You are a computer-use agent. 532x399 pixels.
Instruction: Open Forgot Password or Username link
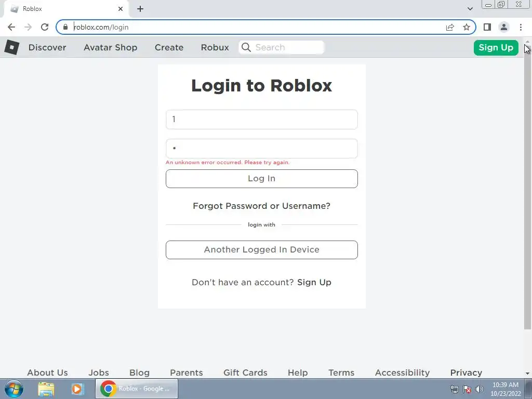(261, 206)
